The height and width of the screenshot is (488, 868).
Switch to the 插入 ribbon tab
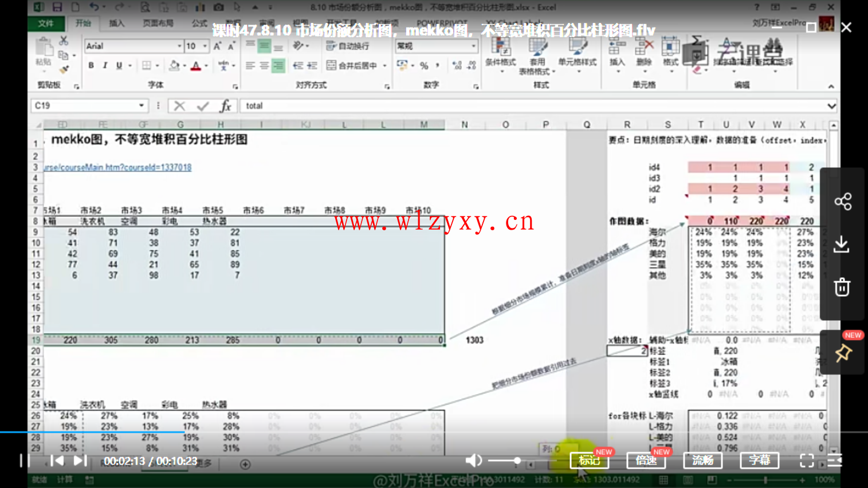[116, 23]
